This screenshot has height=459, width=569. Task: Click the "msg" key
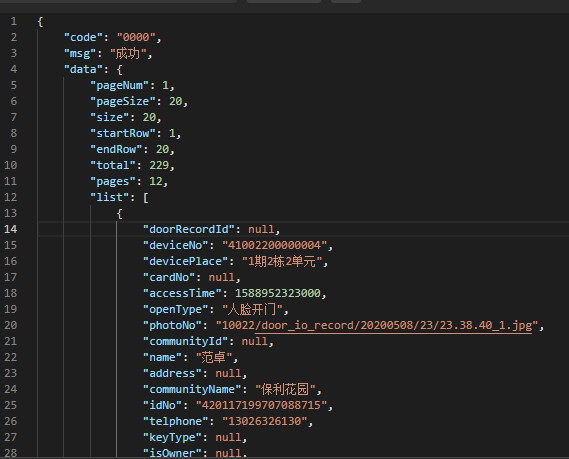(x=80, y=53)
